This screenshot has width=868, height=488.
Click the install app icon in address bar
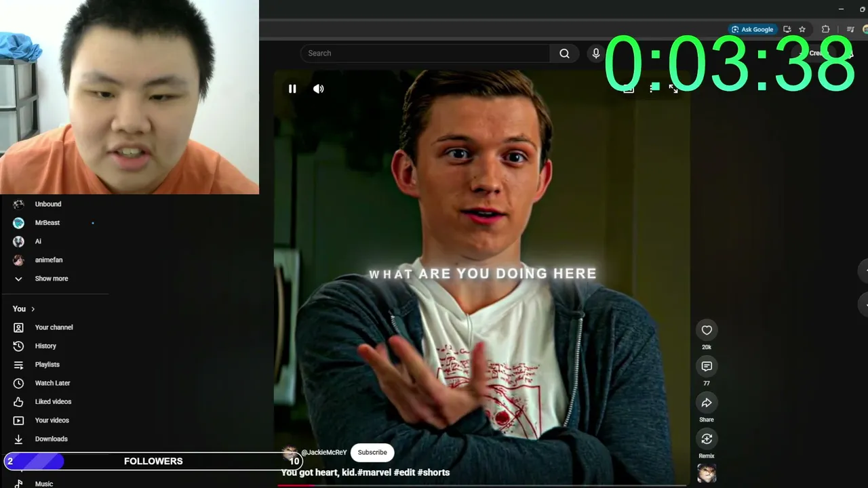pyautogui.click(x=787, y=29)
